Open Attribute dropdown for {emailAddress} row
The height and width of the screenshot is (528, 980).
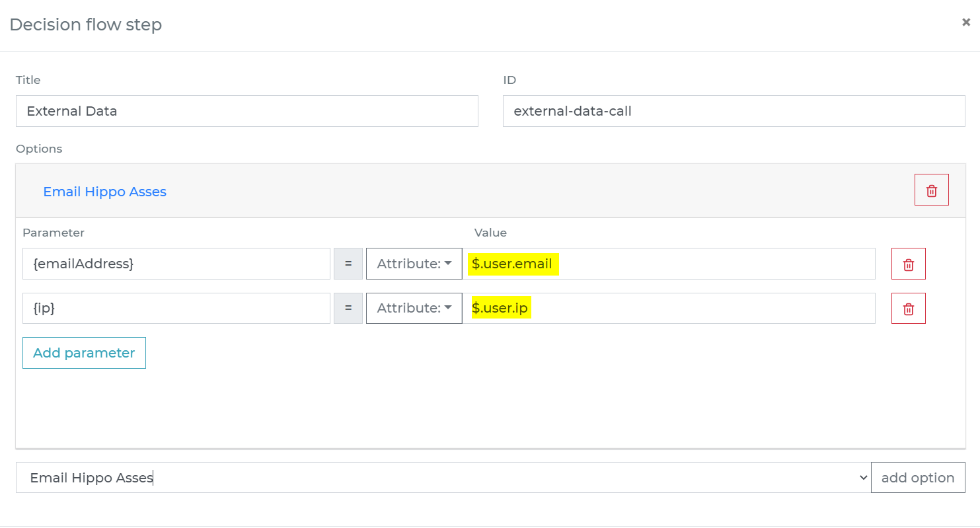pyautogui.click(x=414, y=264)
